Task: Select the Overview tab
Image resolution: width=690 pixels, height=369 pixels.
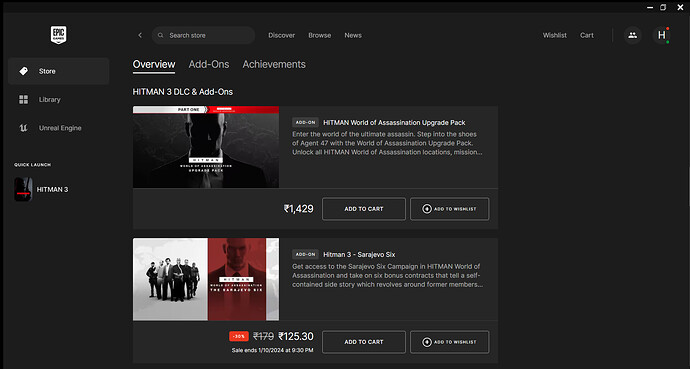Action: point(154,64)
